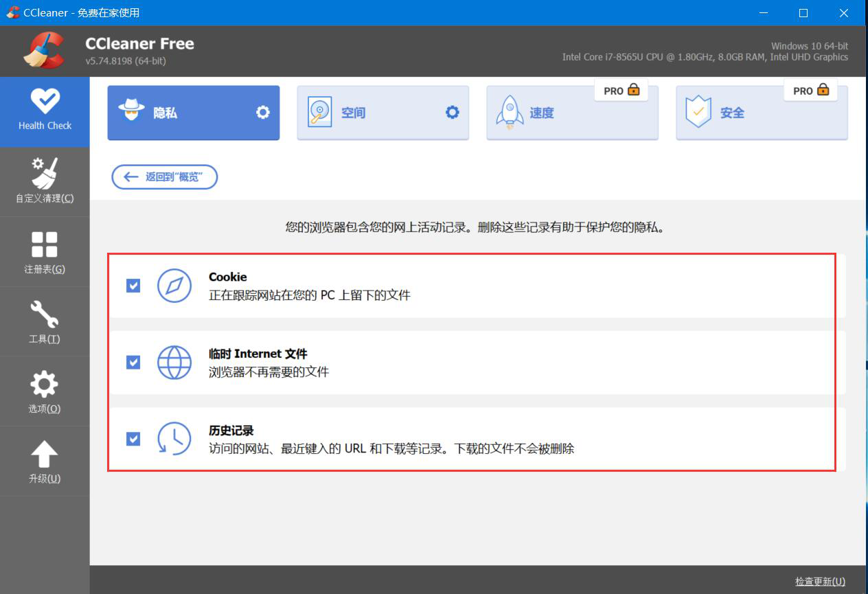Open the 安全 PRO tab

pyautogui.click(x=762, y=113)
